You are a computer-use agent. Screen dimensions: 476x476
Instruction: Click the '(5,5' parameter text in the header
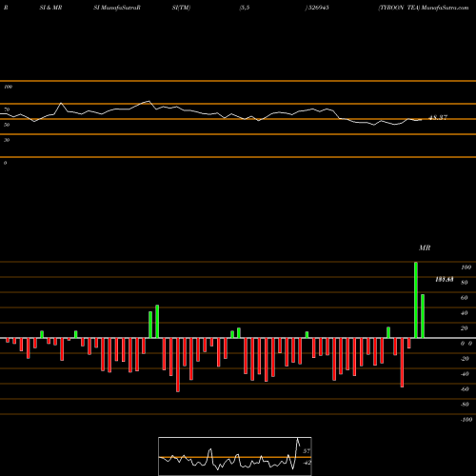245,8
